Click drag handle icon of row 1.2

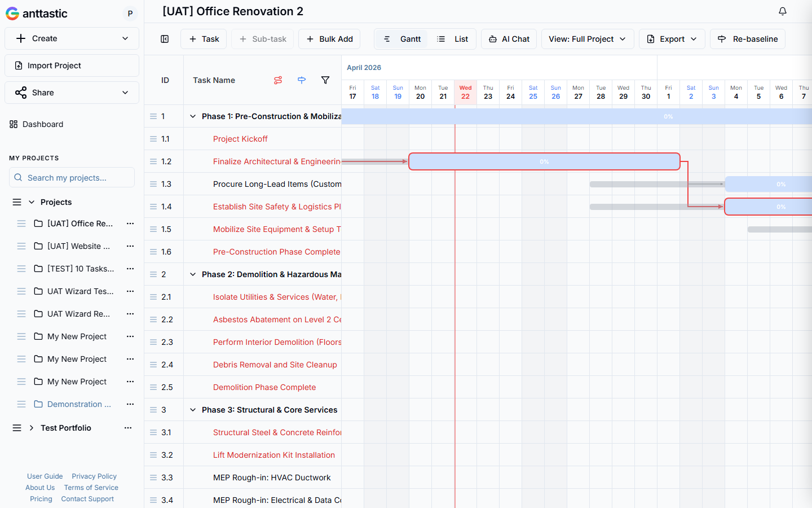[x=153, y=161]
